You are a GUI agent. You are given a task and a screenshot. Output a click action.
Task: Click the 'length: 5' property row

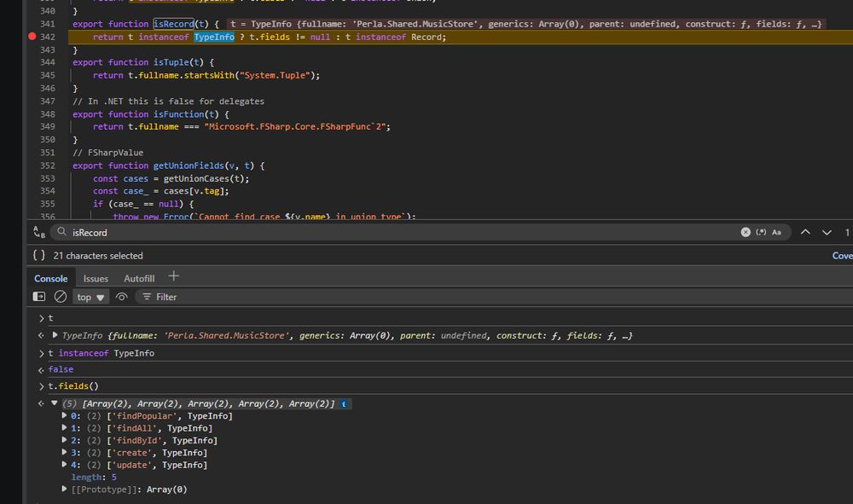94,477
